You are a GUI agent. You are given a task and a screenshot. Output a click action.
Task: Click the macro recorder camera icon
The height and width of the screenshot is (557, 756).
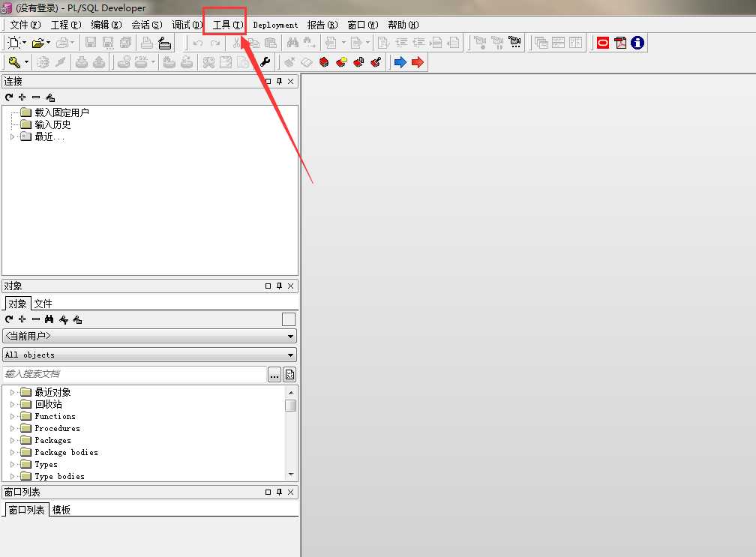(x=515, y=43)
